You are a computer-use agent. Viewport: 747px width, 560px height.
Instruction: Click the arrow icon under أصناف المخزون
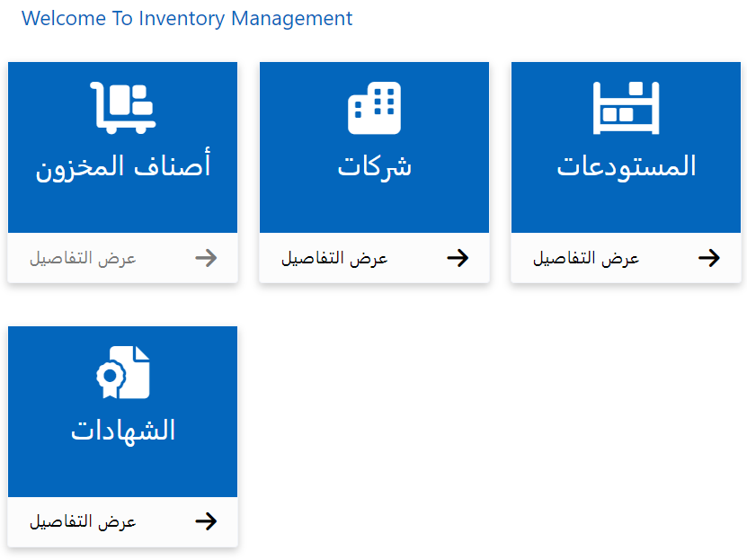click(207, 258)
